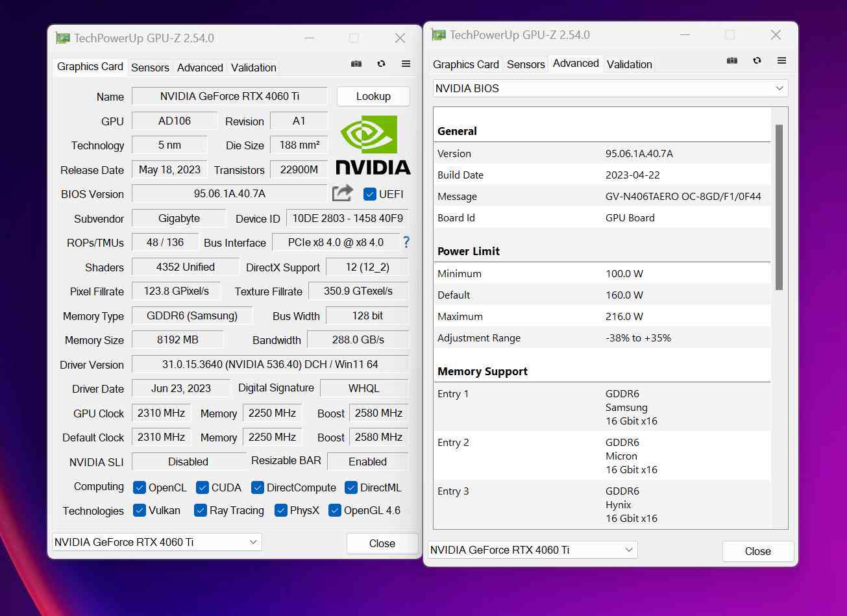847x616 pixels.
Task: Take screenshot via camera icon in left GPU-Z window
Action: tap(356, 64)
